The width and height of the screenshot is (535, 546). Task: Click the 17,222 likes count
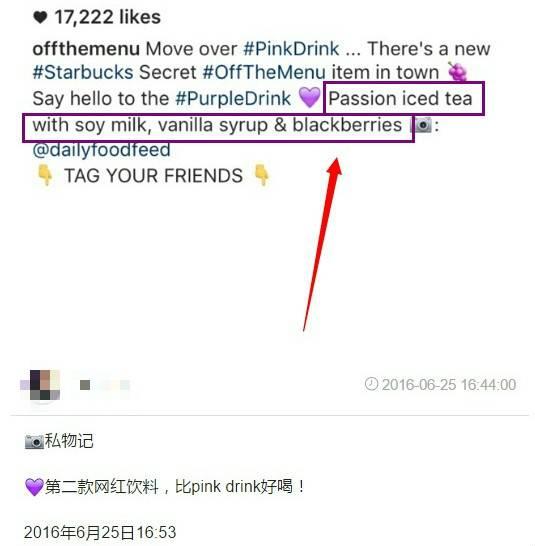pyautogui.click(x=107, y=17)
